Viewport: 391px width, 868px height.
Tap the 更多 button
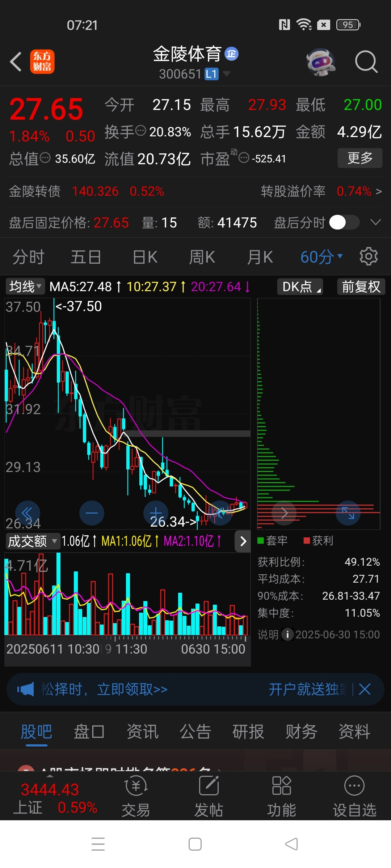(360, 158)
